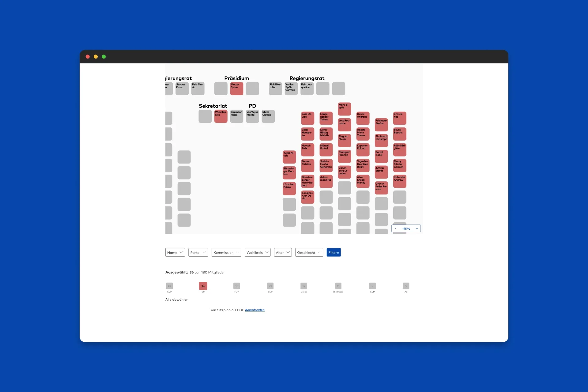Click the downloaden PDF link
Screen dimensions: 588x392
(254, 310)
